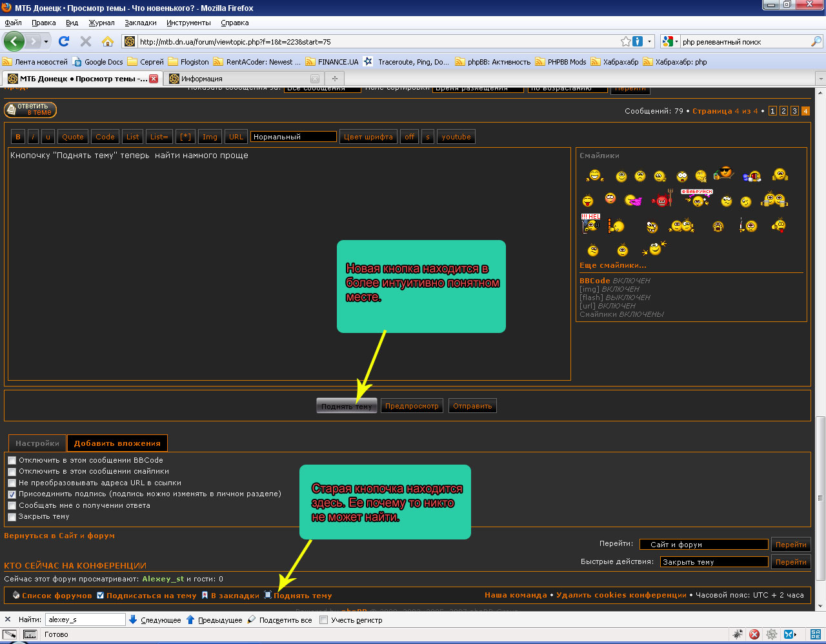Viewport: 826px width, 644px height.
Task: Click the Firefox Back navigation button
Action: click(14, 41)
